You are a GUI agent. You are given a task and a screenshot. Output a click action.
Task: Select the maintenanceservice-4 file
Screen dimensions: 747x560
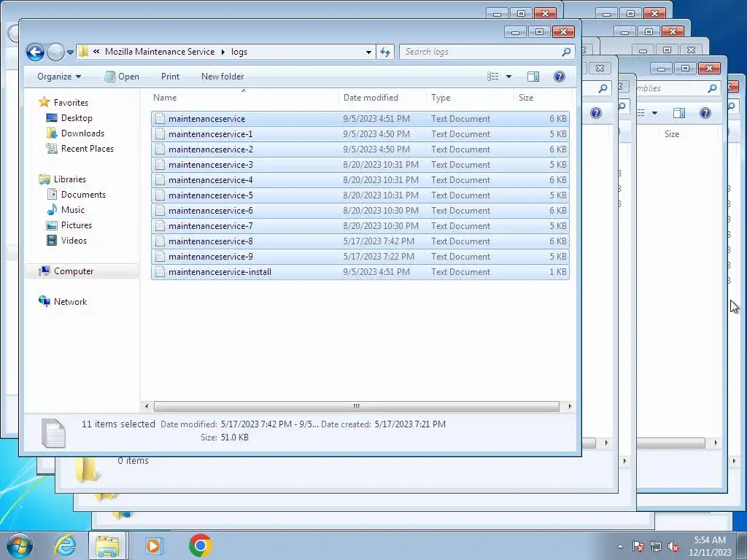pyautogui.click(x=360, y=180)
